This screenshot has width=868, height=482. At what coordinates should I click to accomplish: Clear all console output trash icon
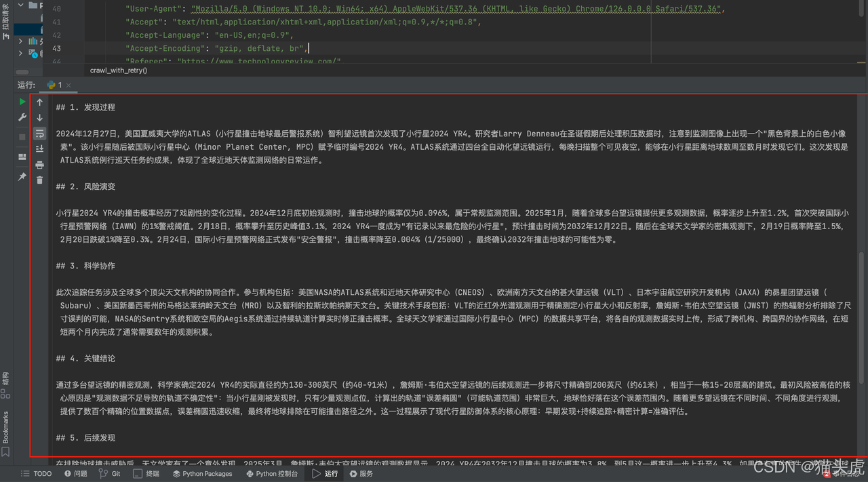[x=40, y=180]
